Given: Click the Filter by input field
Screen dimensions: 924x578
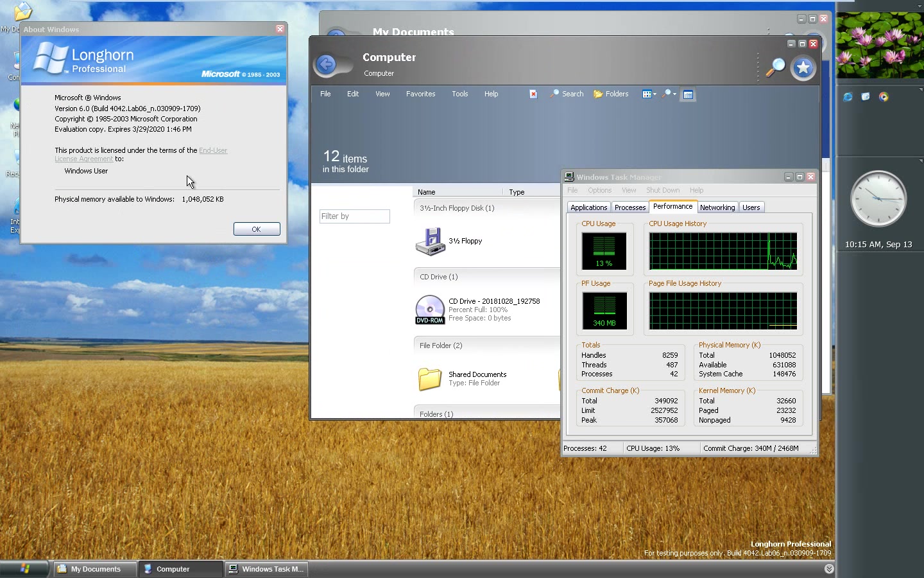Looking at the screenshot, I should point(354,216).
